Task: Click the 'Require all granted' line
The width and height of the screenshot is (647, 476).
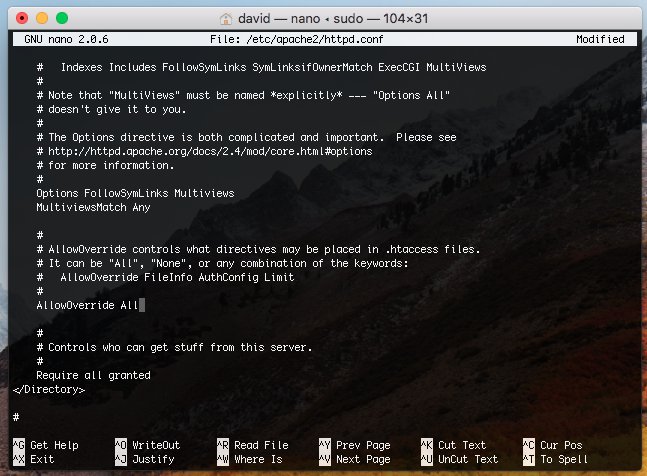Action: pos(93,376)
